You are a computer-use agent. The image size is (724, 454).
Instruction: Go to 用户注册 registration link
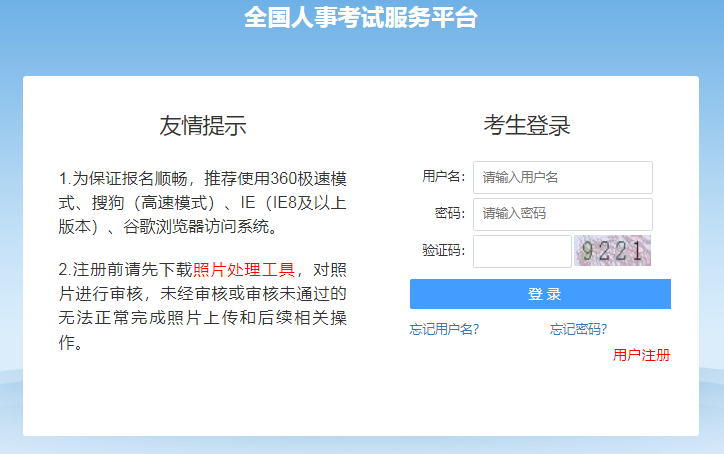[641, 355]
